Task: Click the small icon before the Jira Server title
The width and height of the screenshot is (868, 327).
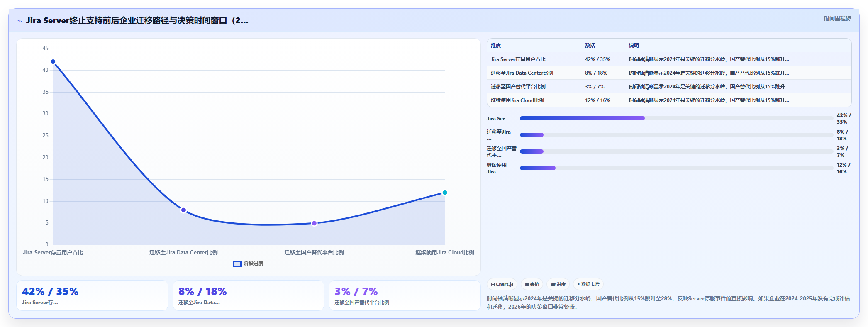Action: coord(20,21)
